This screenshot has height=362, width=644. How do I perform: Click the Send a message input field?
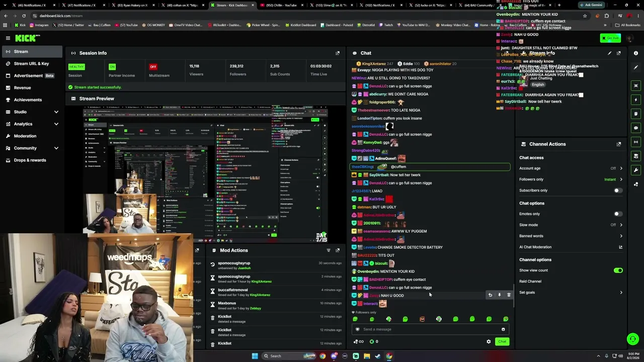(430, 329)
